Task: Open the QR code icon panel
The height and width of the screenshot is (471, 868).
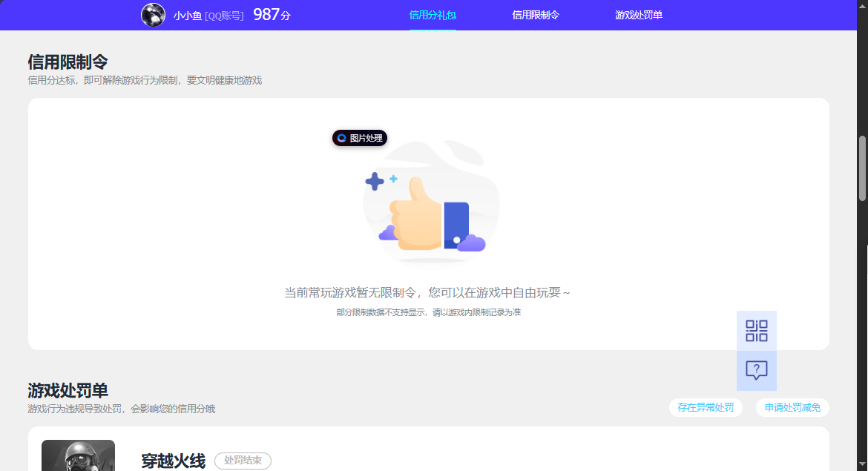Action: (x=756, y=331)
